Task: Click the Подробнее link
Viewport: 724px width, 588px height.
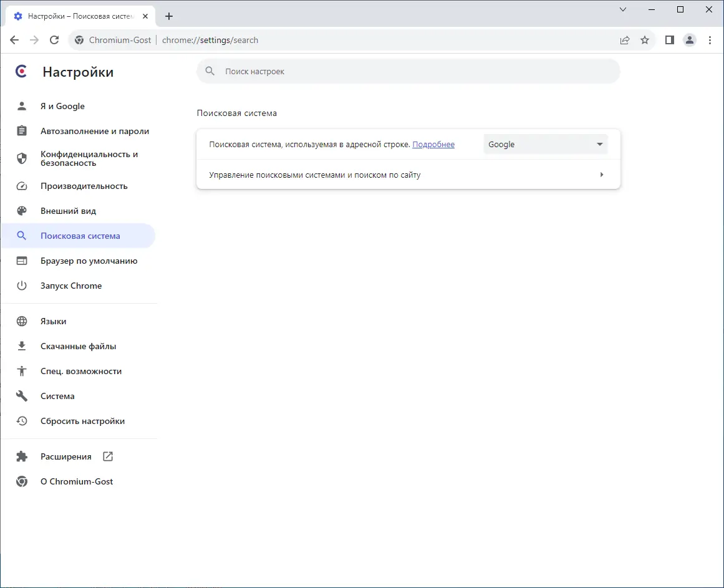Action: [433, 144]
